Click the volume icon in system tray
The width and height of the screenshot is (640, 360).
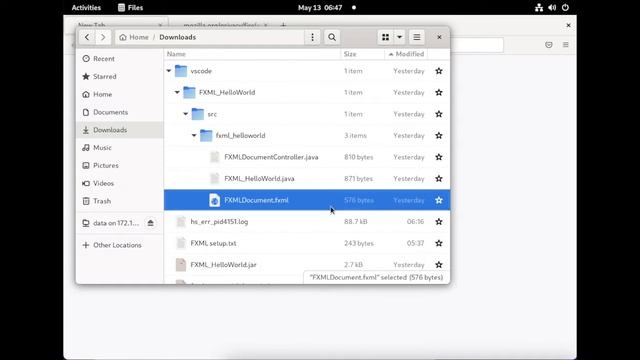(552, 7)
